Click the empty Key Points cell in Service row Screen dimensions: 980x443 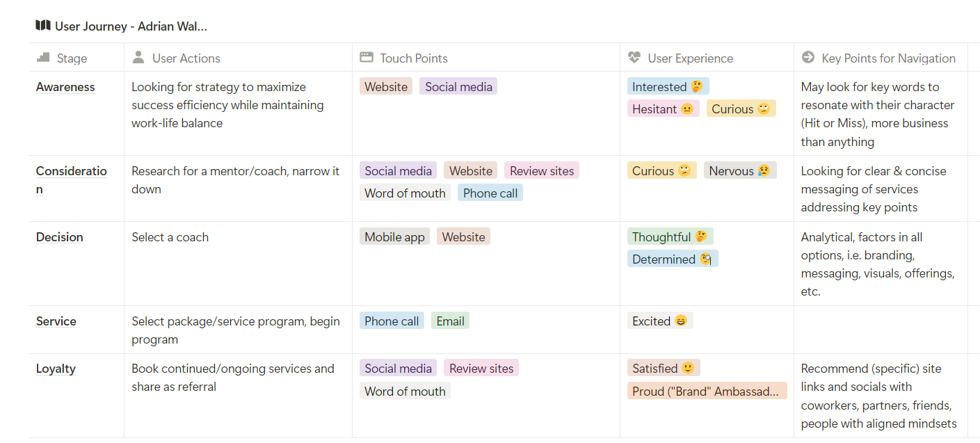point(881,330)
